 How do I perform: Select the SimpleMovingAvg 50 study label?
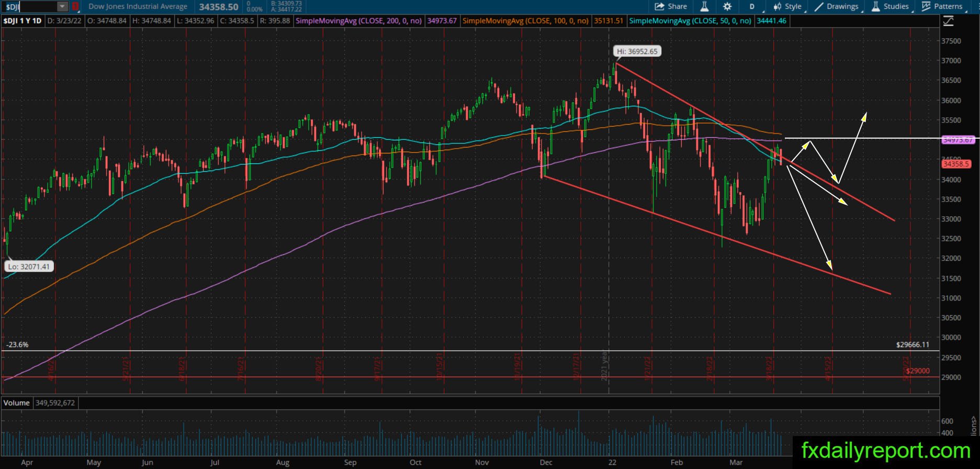[691, 21]
